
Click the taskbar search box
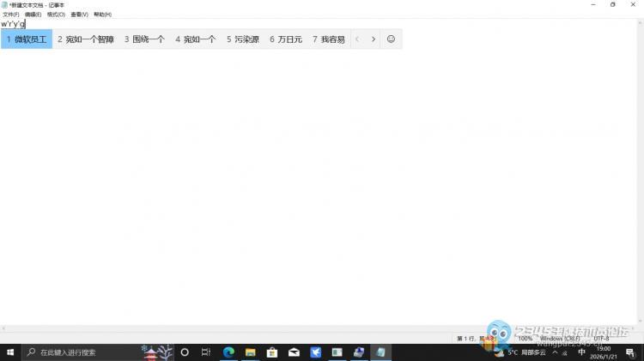(86, 352)
